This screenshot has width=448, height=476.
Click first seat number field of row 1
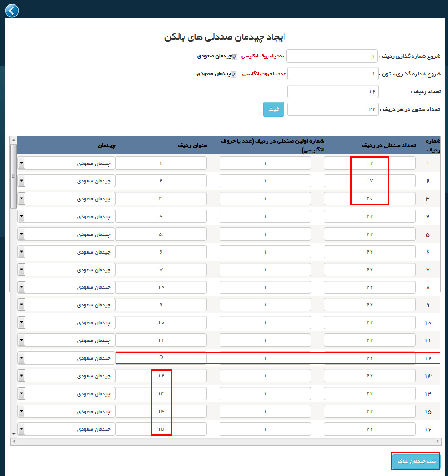point(265,163)
